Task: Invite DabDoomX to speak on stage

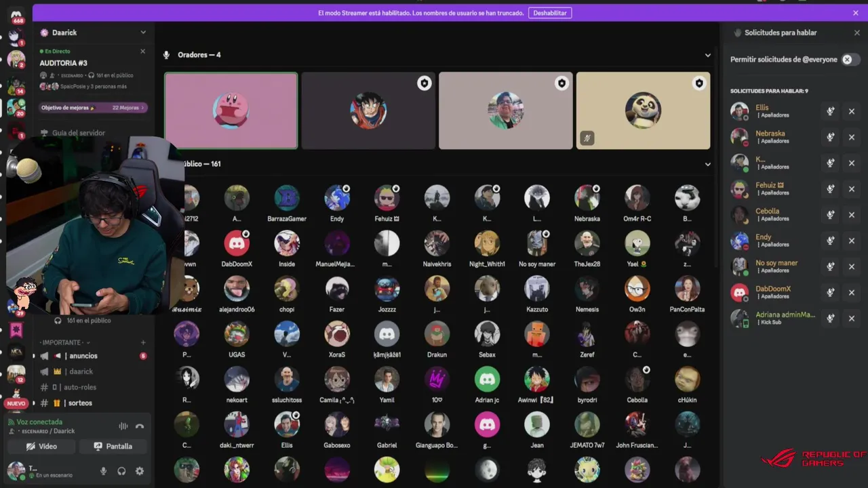Action: [x=830, y=293]
